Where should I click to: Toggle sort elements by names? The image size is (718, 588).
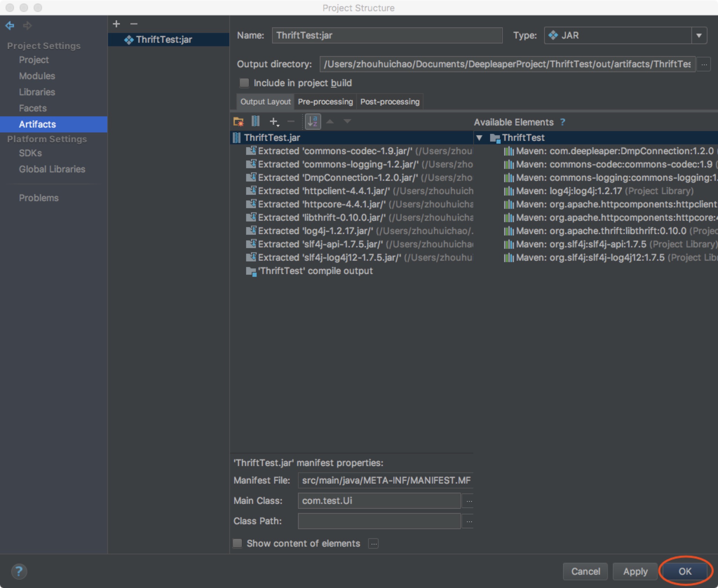pos(313,122)
